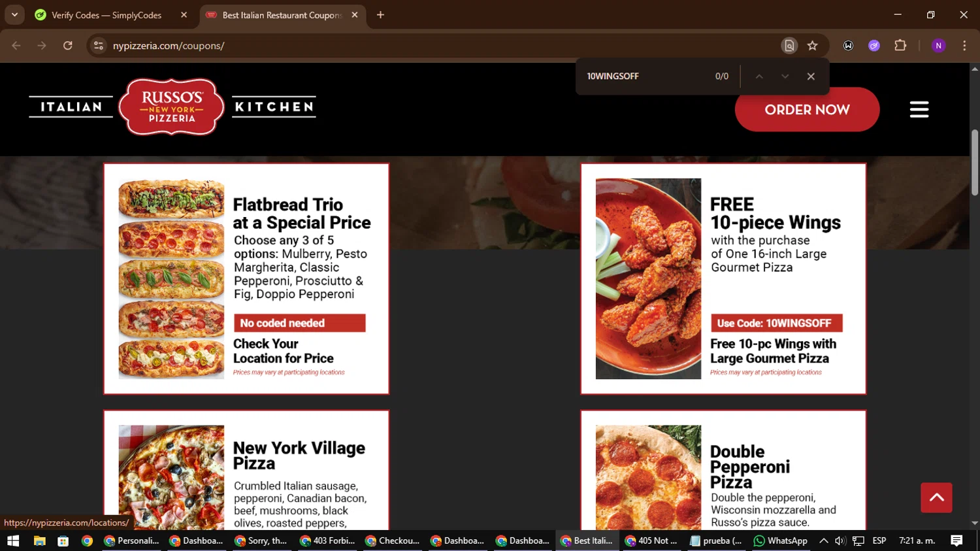
Task: Open the prueba notepad taskbar window
Action: click(x=716, y=541)
